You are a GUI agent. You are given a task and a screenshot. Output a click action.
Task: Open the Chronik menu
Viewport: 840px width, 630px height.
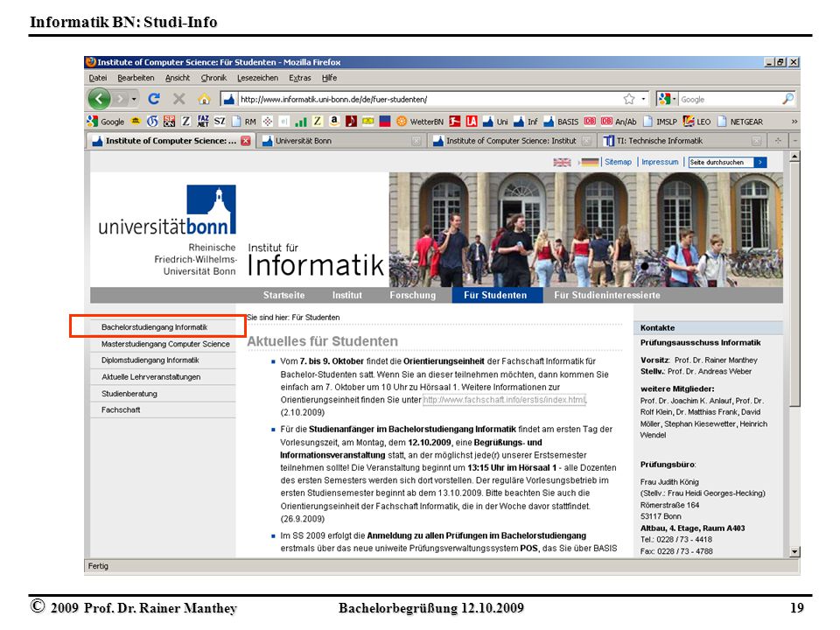tap(213, 78)
